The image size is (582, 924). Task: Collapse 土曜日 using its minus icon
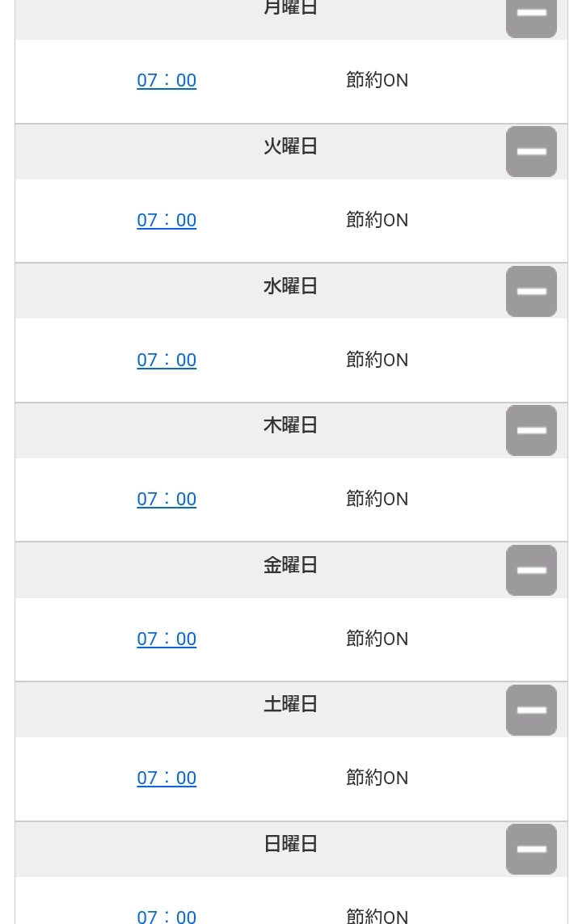531,710
